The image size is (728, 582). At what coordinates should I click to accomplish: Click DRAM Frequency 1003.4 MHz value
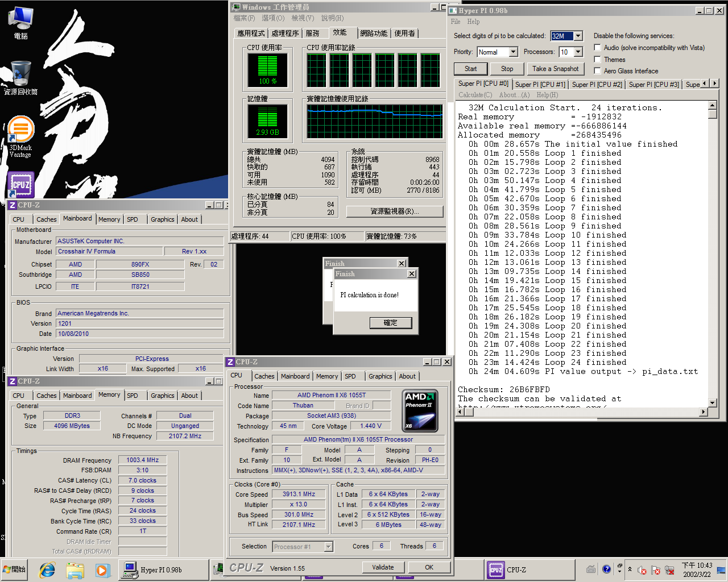click(142, 460)
